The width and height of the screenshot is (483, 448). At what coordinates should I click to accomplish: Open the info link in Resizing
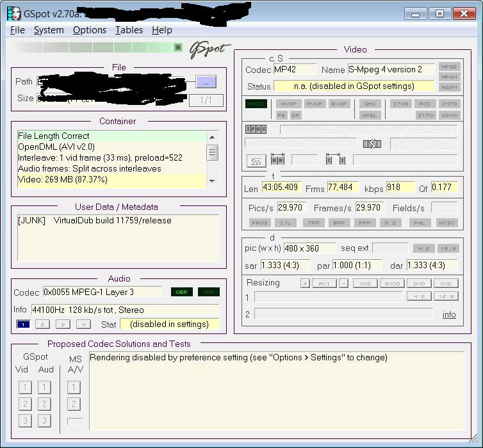(449, 314)
